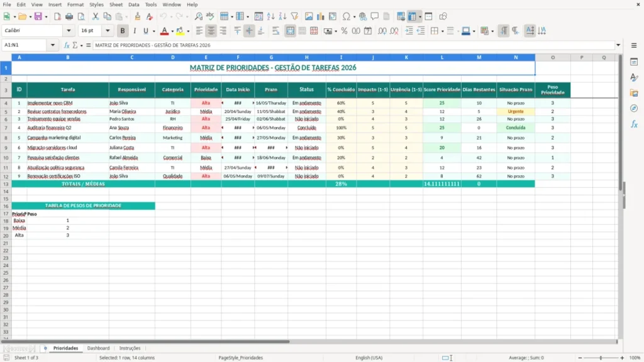
Task: Click the Sum sigma button
Action: [75, 45]
